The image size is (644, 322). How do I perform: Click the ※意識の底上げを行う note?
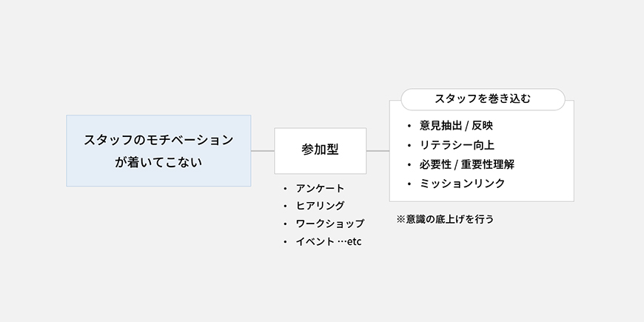tap(445, 219)
